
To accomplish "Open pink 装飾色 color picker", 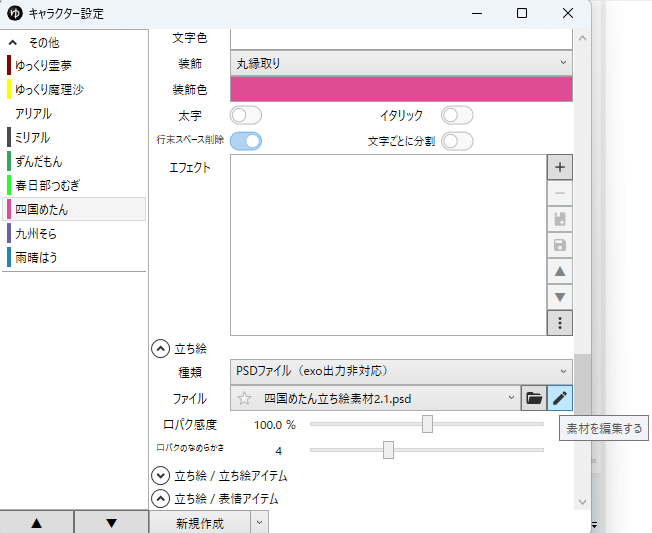I will (401, 89).
